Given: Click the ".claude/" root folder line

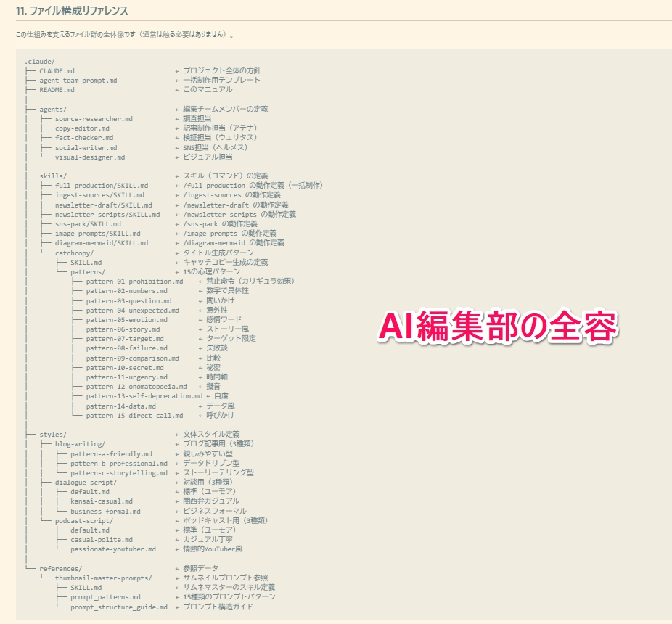Looking at the screenshot, I should 39,61.
